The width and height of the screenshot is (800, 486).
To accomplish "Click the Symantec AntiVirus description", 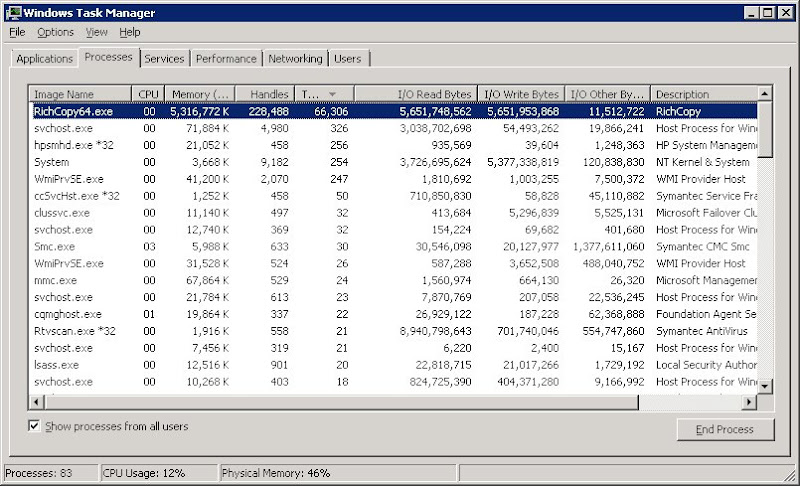I will pyautogui.click(x=702, y=331).
